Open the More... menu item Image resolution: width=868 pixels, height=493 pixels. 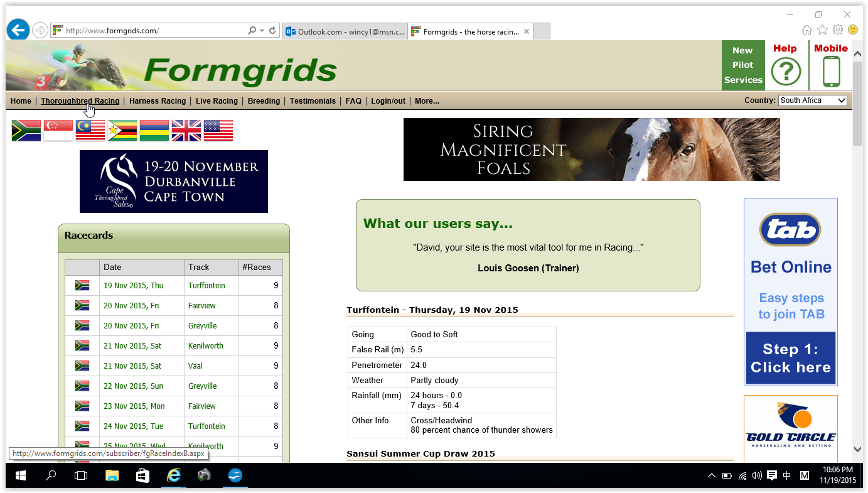point(427,101)
